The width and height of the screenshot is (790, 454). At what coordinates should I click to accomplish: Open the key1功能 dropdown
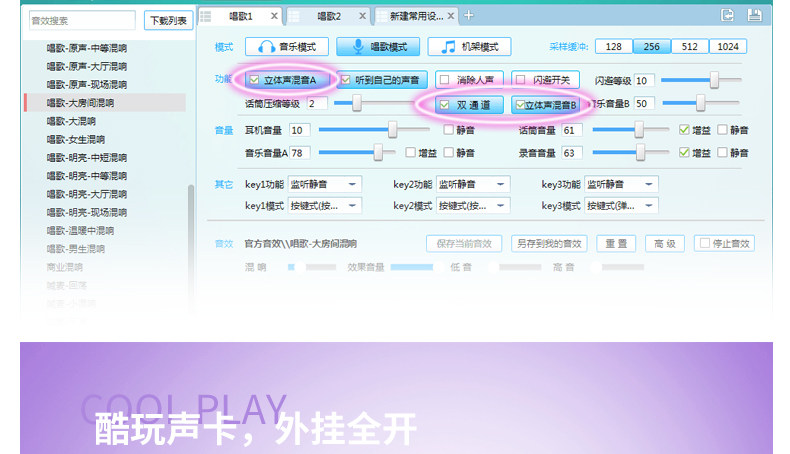tap(324, 184)
